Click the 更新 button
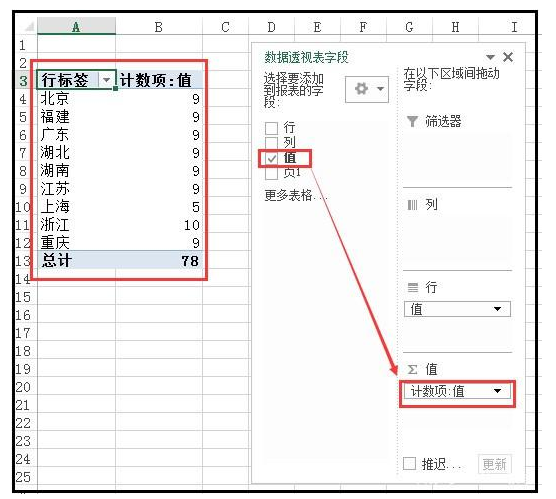Image resolution: width=556 pixels, height=499 pixels. [x=494, y=464]
